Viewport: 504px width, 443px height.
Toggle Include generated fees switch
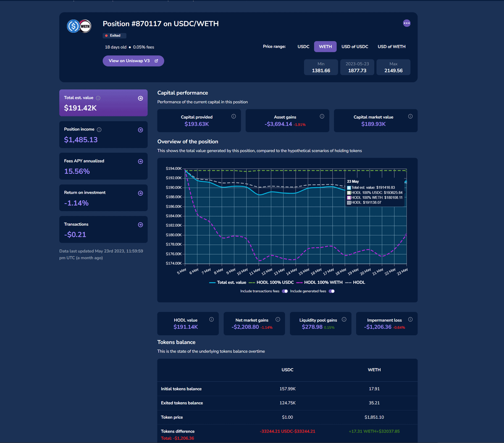click(x=331, y=291)
